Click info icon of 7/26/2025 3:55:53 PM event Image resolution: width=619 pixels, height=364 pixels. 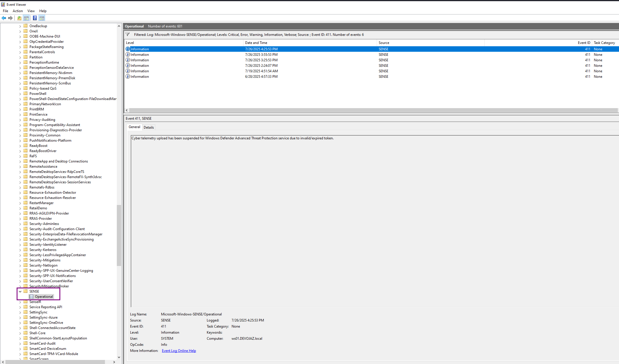pos(128,54)
